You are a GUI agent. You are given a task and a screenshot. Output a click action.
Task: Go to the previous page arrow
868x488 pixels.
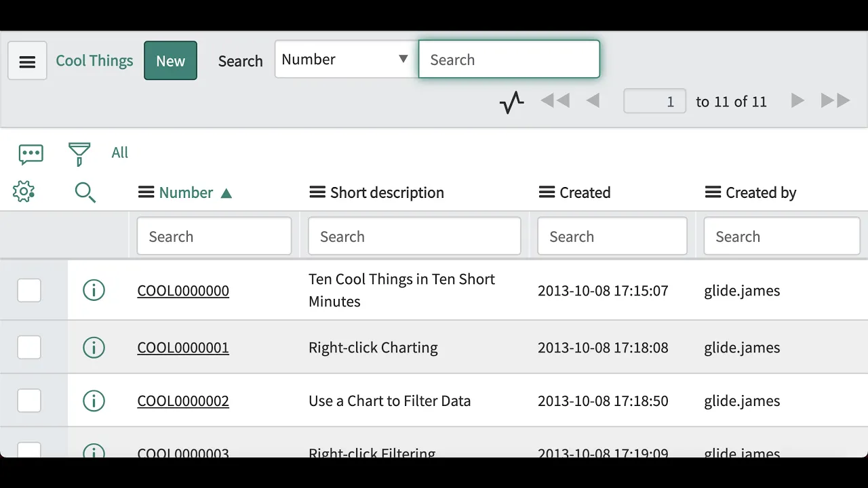click(593, 101)
